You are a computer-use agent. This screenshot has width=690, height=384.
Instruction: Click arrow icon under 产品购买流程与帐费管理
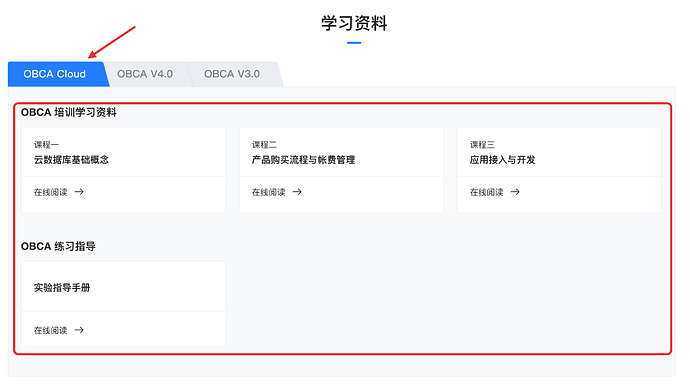[x=297, y=192]
